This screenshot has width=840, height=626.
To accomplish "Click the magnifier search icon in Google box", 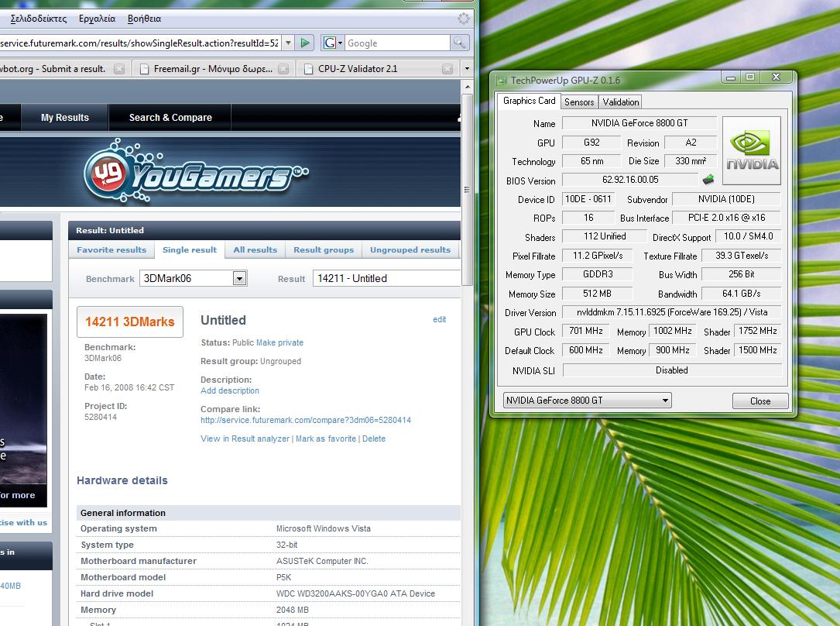I will 459,43.
